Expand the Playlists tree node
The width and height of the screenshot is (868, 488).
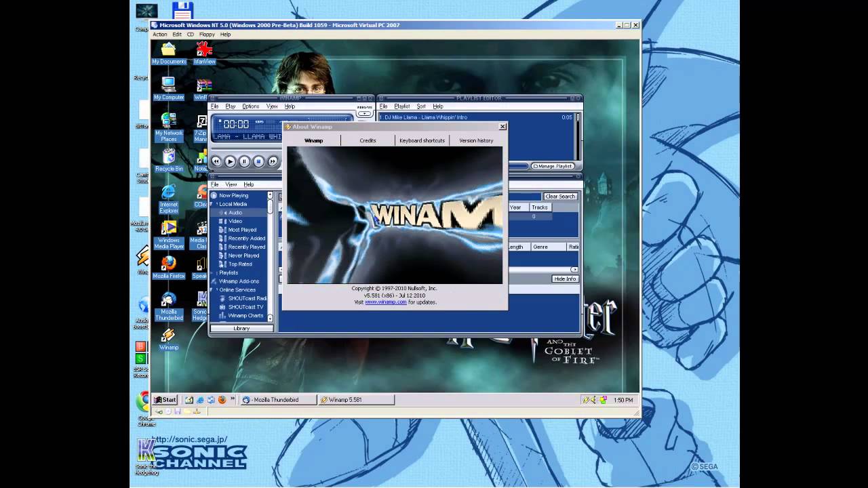tap(212, 272)
